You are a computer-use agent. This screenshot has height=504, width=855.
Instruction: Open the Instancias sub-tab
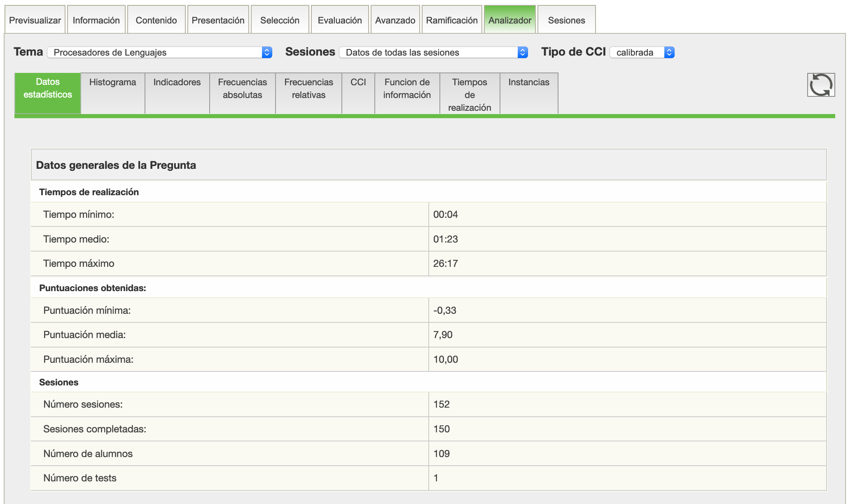[529, 82]
